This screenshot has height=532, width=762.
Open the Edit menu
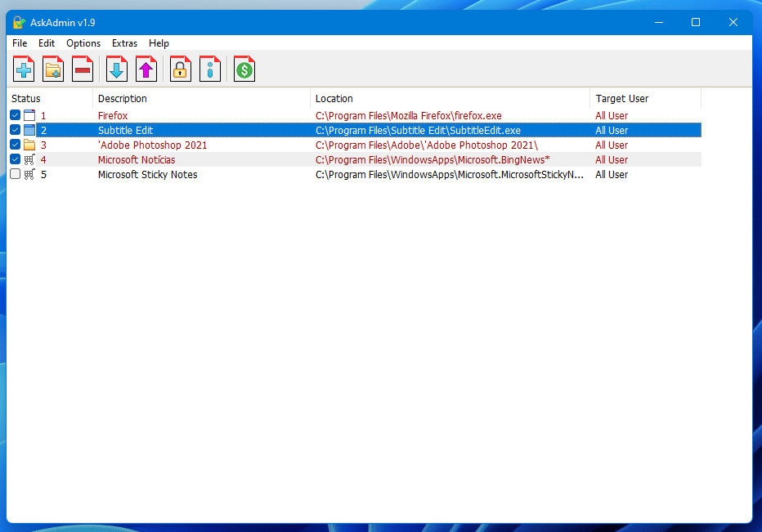47,43
